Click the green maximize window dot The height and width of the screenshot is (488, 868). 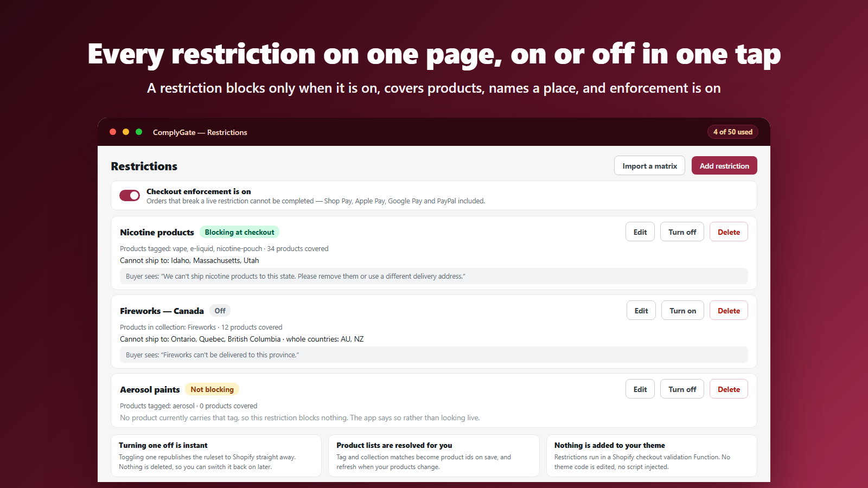(139, 132)
